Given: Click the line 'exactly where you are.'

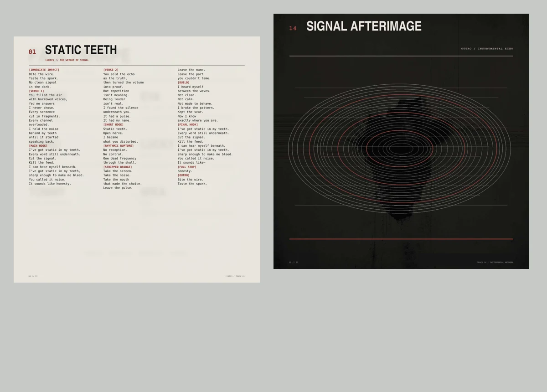Looking at the screenshot, I should pos(198,120).
